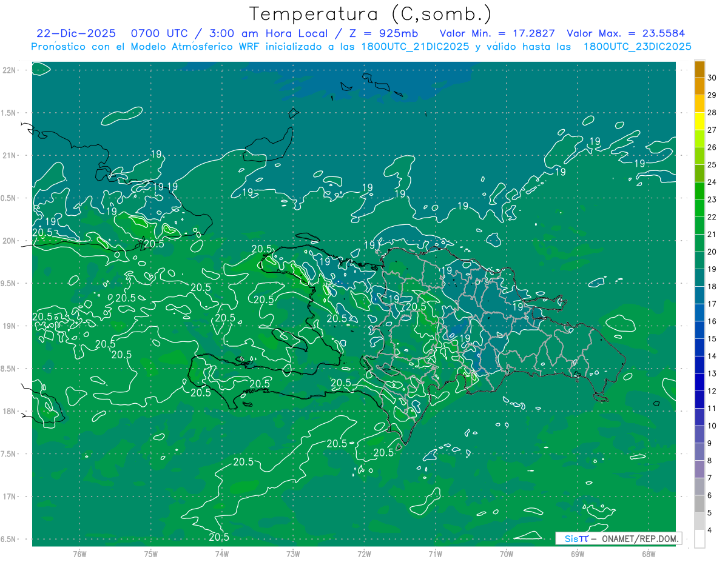This screenshot has width=728, height=562.
Task: Click the blue swatch between 15 and 16
Action: point(699,330)
